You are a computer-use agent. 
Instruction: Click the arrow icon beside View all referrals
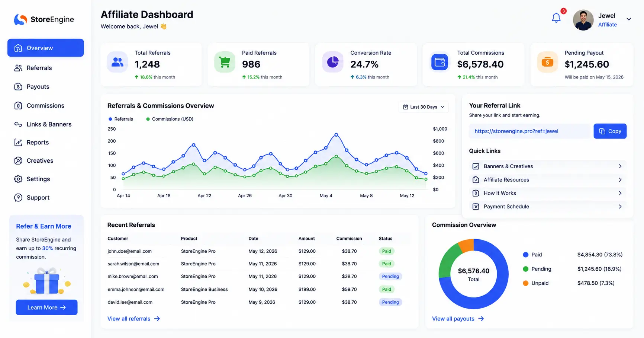point(157,319)
